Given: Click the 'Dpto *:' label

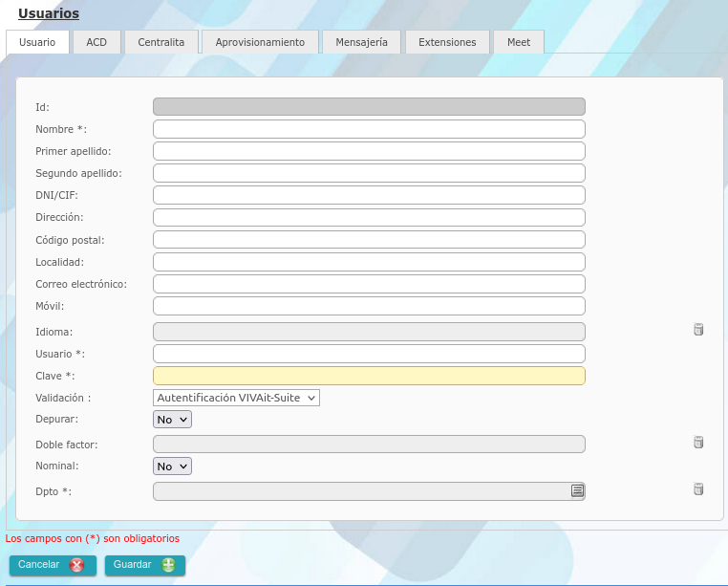Looking at the screenshot, I should pos(54,491).
